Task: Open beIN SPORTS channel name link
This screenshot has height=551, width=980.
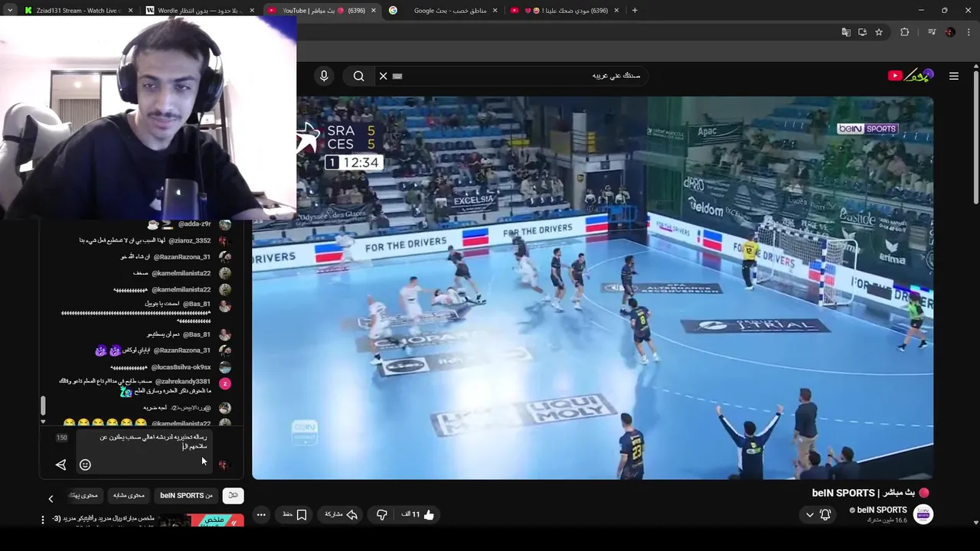Action: click(882, 510)
